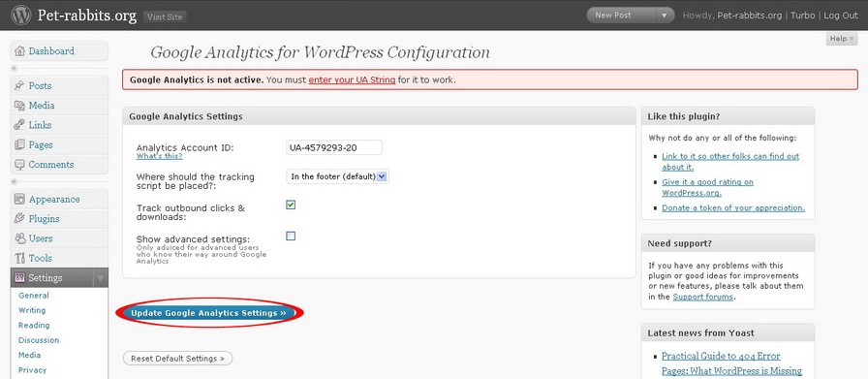Click the WordPress logo icon

tap(21, 15)
